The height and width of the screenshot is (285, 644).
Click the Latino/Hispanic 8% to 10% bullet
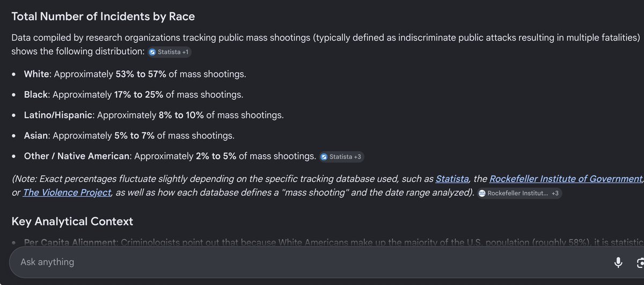coord(154,115)
